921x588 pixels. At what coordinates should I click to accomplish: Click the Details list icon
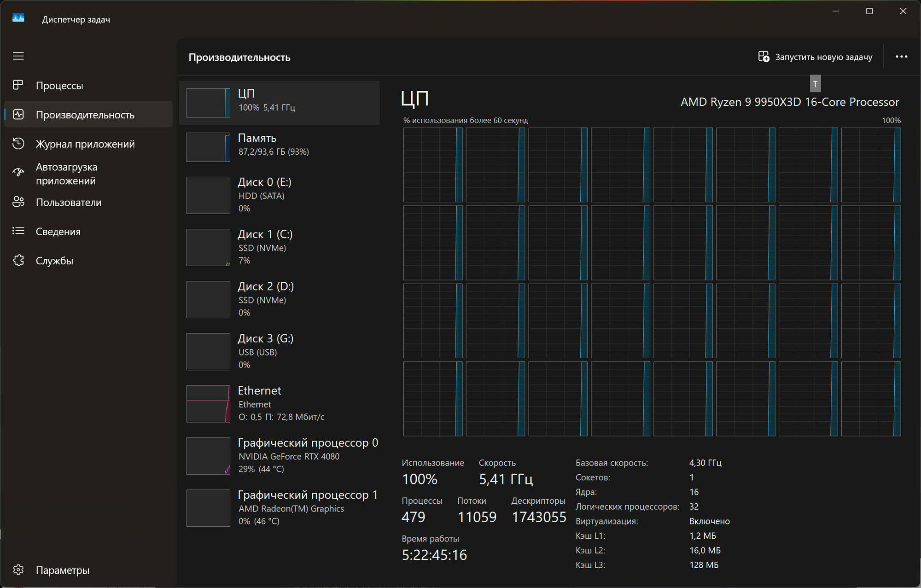[18, 231]
